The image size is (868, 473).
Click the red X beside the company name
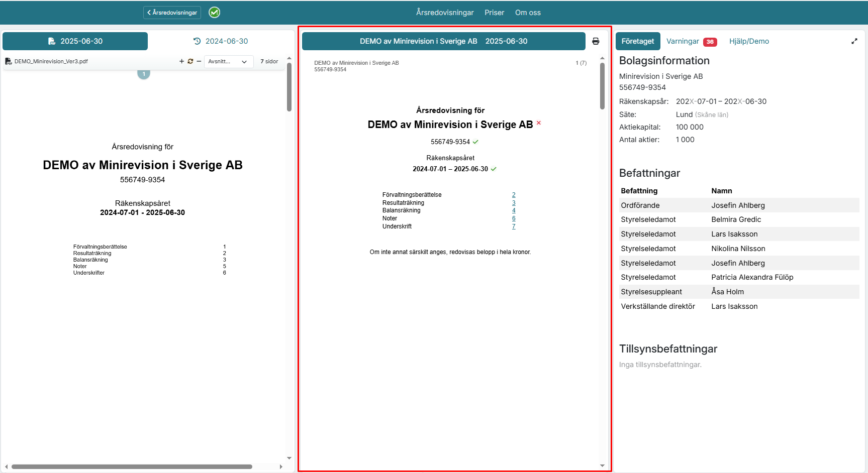tap(539, 123)
